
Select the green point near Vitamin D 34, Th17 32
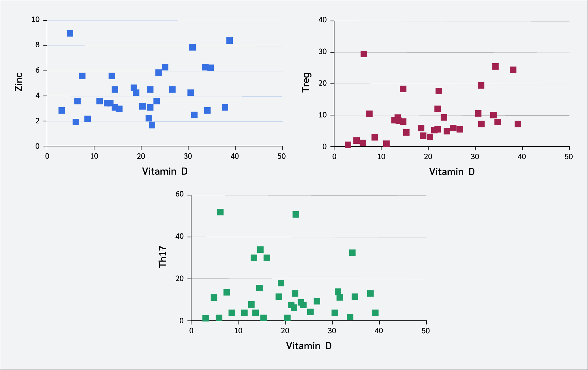coord(352,253)
